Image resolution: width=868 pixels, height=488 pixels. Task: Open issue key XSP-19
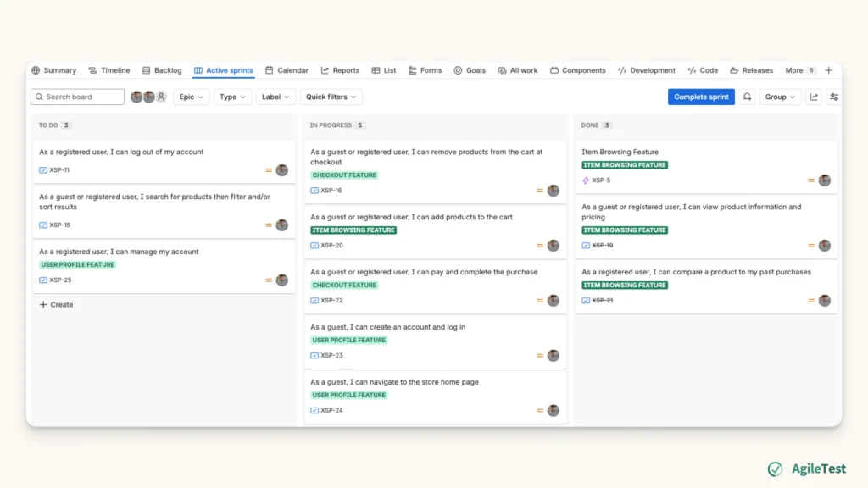click(x=603, y=245)
